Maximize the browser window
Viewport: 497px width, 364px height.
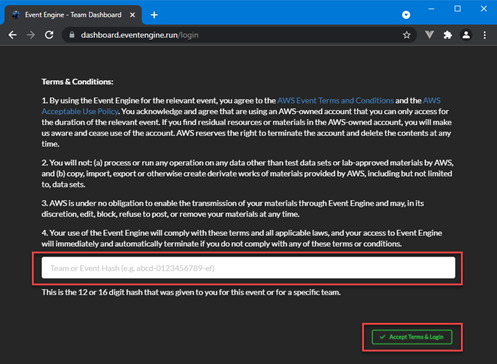point(458,9)
